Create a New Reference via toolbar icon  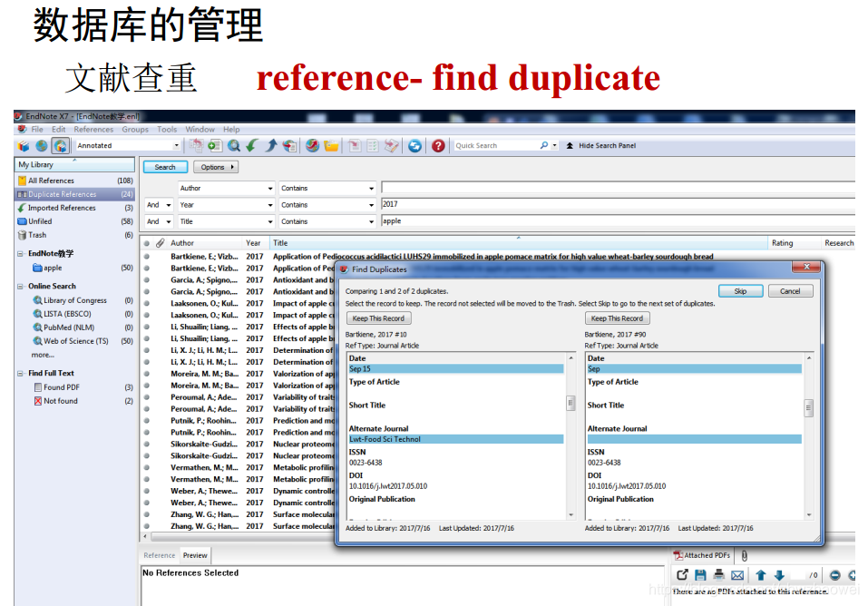pos(215,146)
